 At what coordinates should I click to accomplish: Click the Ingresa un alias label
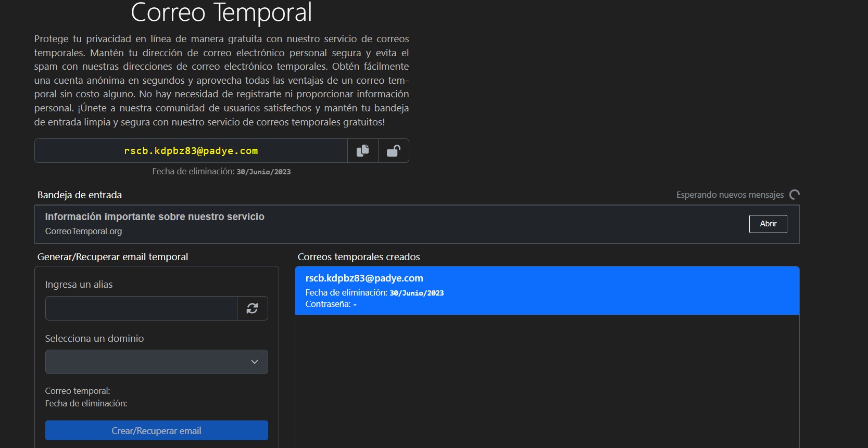click(79, 285)
